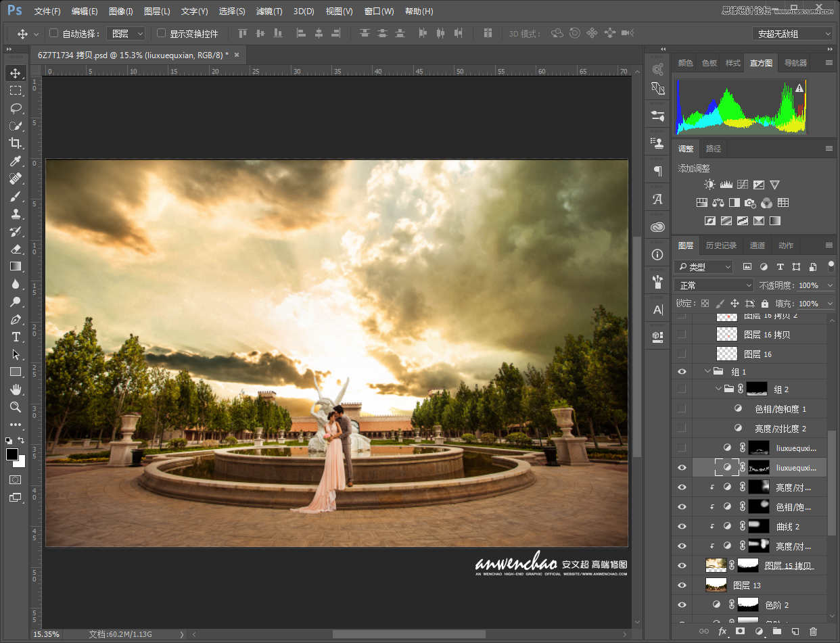Image resolution: width=840 pixels, height=643 pixels.
Task: Select the Spot Healing Brush tool
Action: [15, 178]
